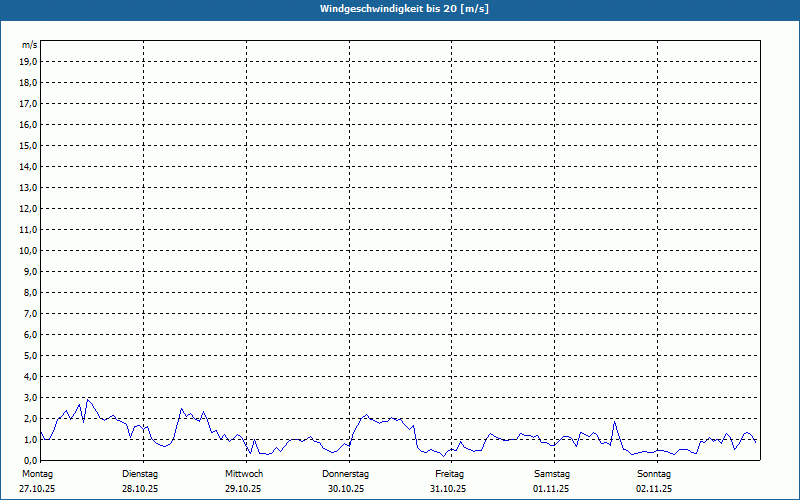Screen dimensions: 800x500
Task: Select the 'Mittwoch' day label
Action: point(243,473)
